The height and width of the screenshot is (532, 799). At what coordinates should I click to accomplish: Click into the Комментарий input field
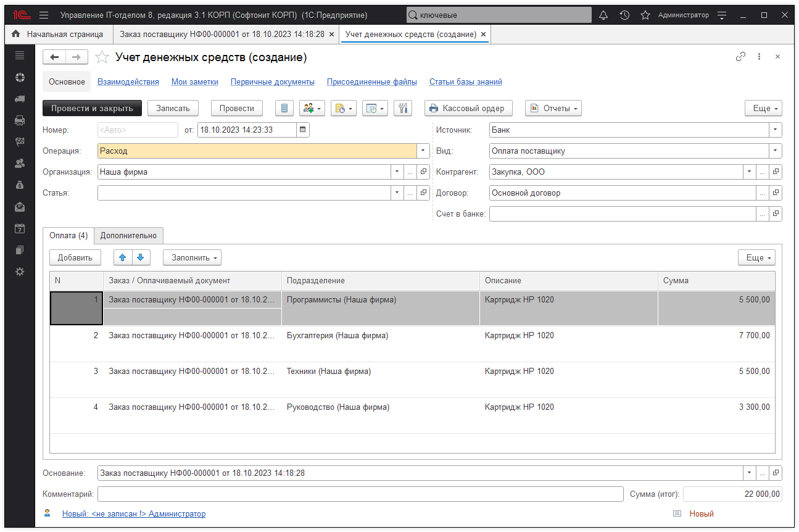pyautogui.click(x=360, y=494)
